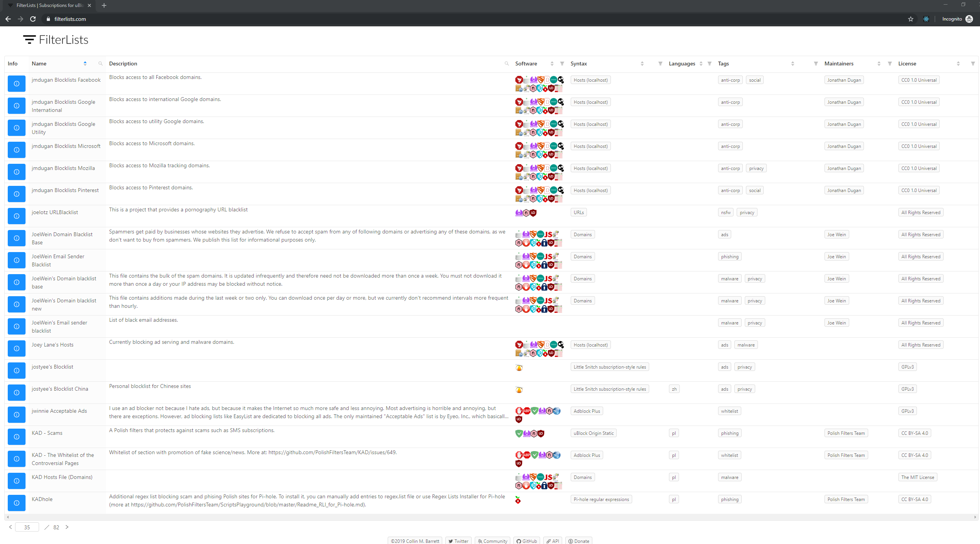Open info for jmdugan Blocklists Microsoft
The height and width of the screenshot is (544, 980).
click(x=17, y=150)
